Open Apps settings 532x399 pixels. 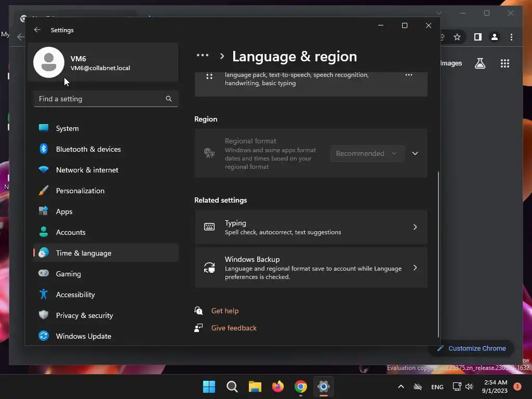[105, 211]
